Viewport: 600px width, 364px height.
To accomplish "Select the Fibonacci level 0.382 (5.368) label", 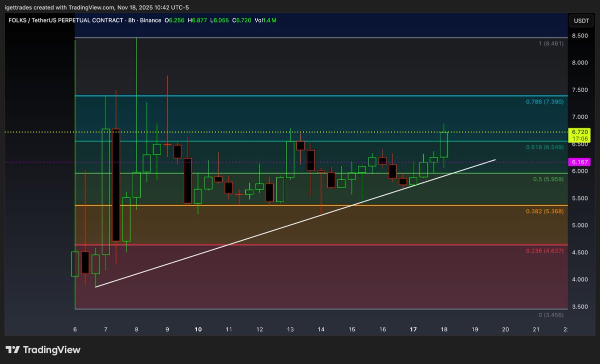I will pyautogui.click(x=544, y=211).
